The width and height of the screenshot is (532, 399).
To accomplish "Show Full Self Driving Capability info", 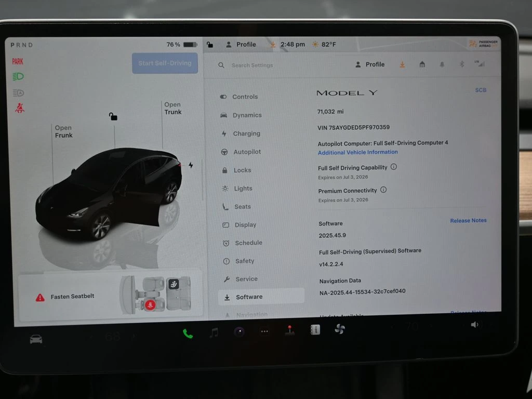I will point(393,167).
